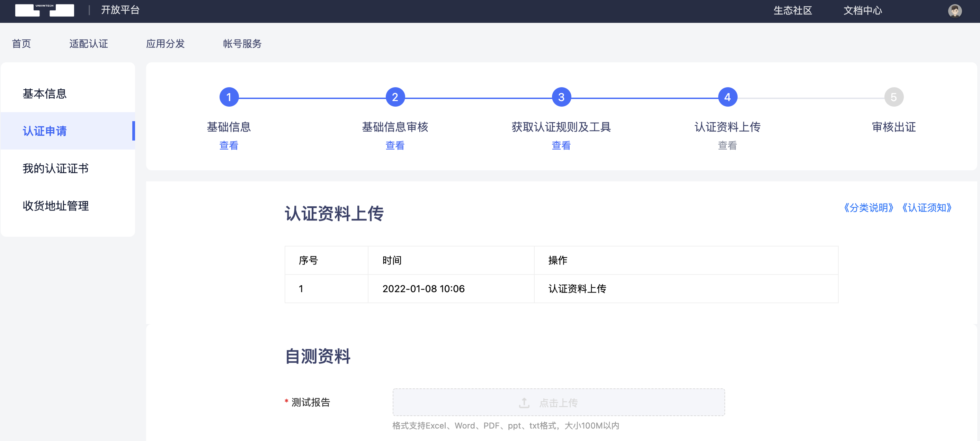980x441 pixels.
Task: Select 基本信息 in the sidebar
Action: pos(45,93)
